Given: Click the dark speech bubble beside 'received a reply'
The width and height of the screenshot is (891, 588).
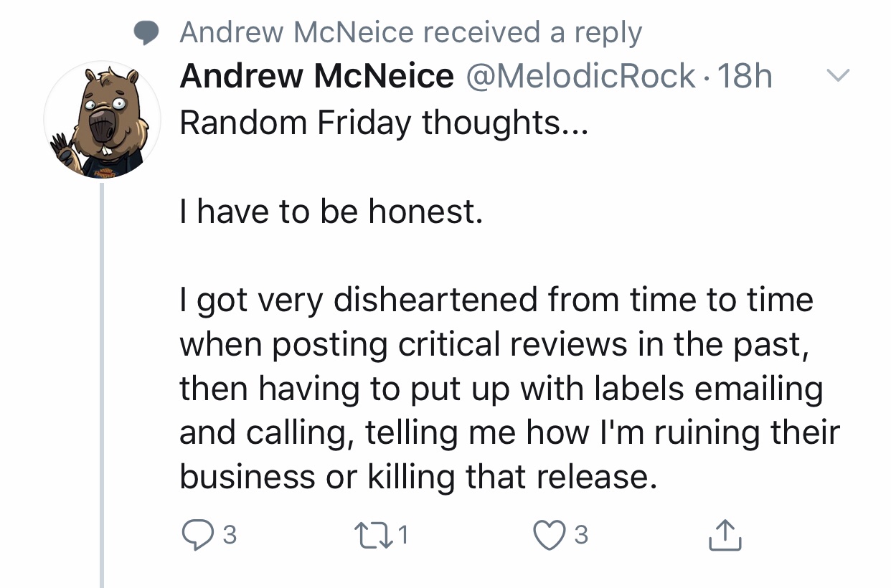Looking at the screenshot, I should pos(148,33).
